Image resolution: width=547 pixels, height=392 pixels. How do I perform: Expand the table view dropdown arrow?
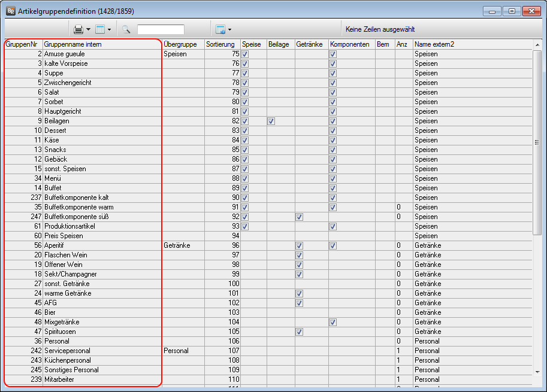[x=109, y=29]
